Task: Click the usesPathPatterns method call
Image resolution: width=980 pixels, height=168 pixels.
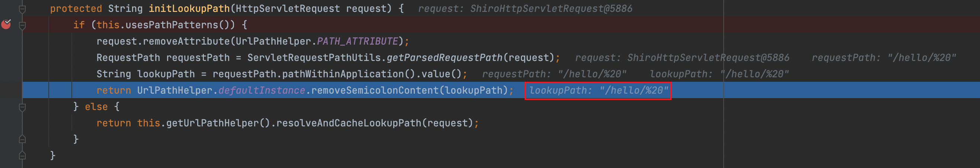Action: coord(172,25)
